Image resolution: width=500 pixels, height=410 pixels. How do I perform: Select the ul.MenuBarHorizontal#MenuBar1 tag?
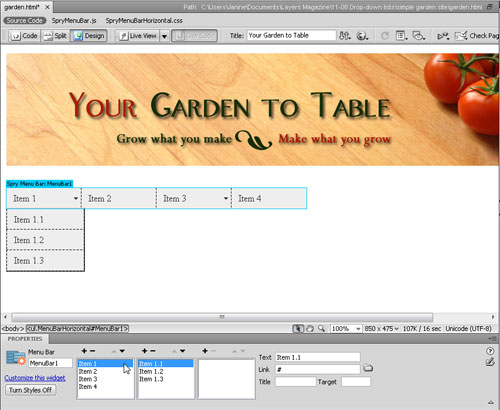[x=77, y=329]
